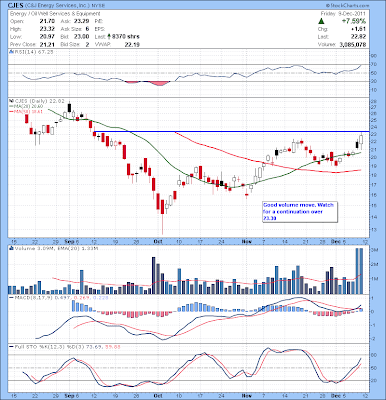Click the Energy / Oil Well Services & Equipment label

coord(55,14)
